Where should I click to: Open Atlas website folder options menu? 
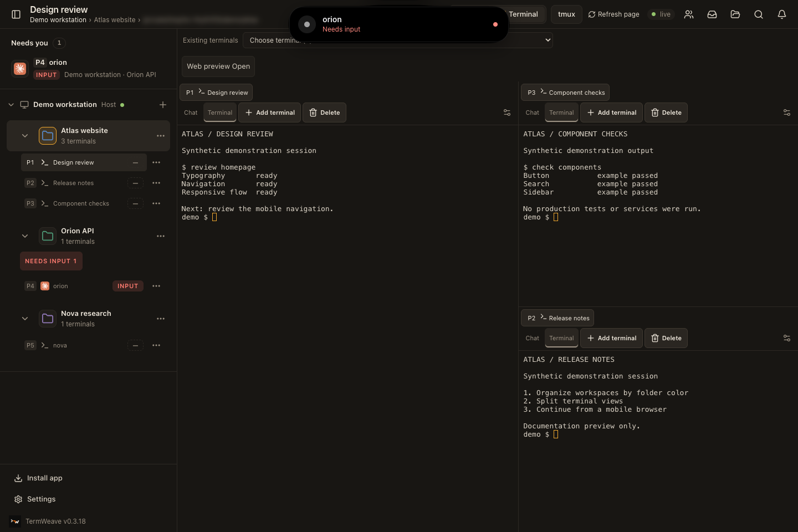[161, 136]
